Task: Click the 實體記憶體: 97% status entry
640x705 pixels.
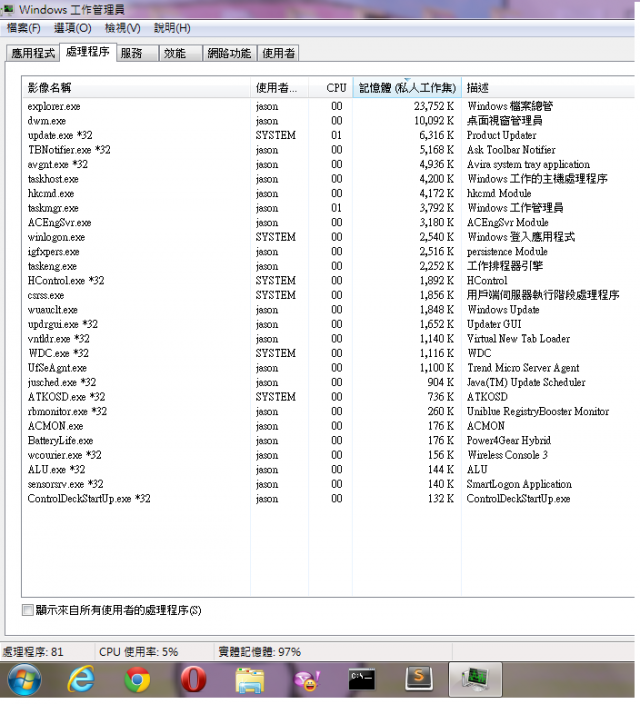Action: click(260, 652)
